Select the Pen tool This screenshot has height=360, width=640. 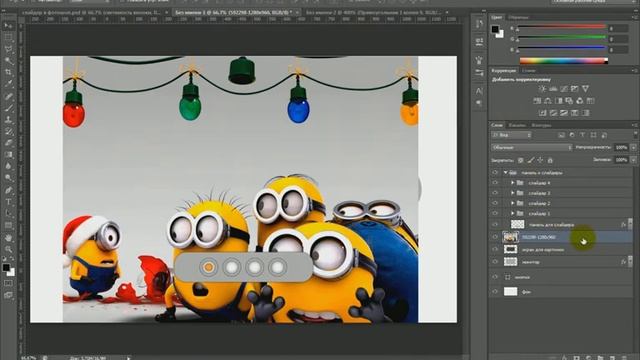8,190
